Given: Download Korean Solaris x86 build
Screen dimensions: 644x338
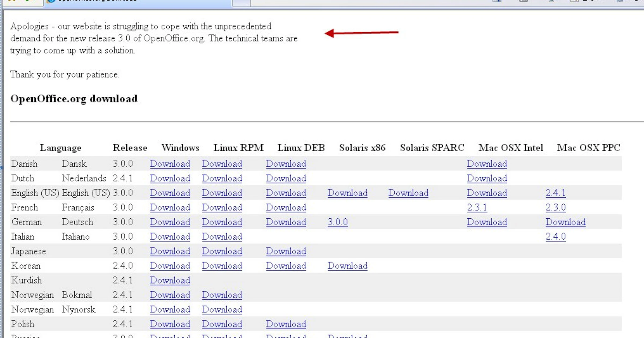Looking at the screenshot, I should click(347, 266).
